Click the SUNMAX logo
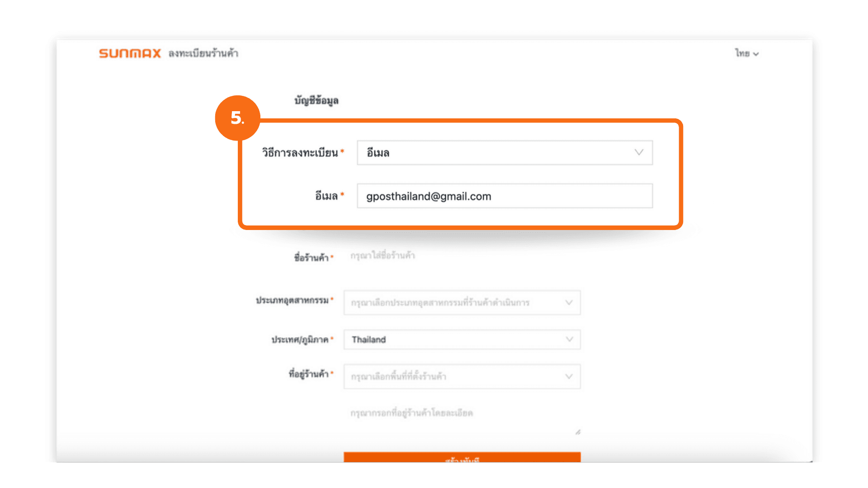This screenshot has height=488, width=868. pyautogui.click(x=130, y=53)
